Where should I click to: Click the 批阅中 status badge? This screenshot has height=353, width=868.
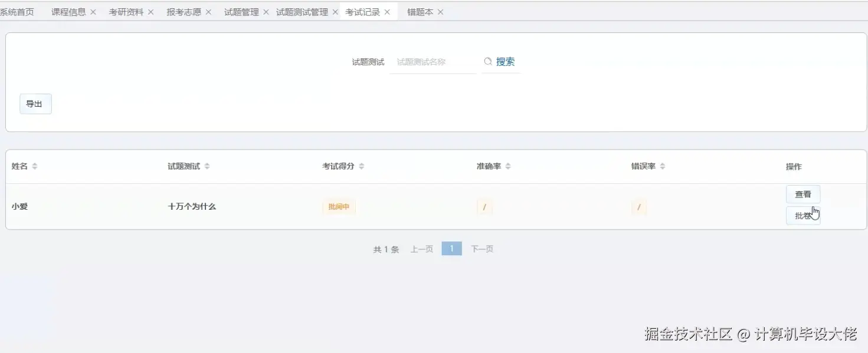pyautogui.click(x=339, y=206)
